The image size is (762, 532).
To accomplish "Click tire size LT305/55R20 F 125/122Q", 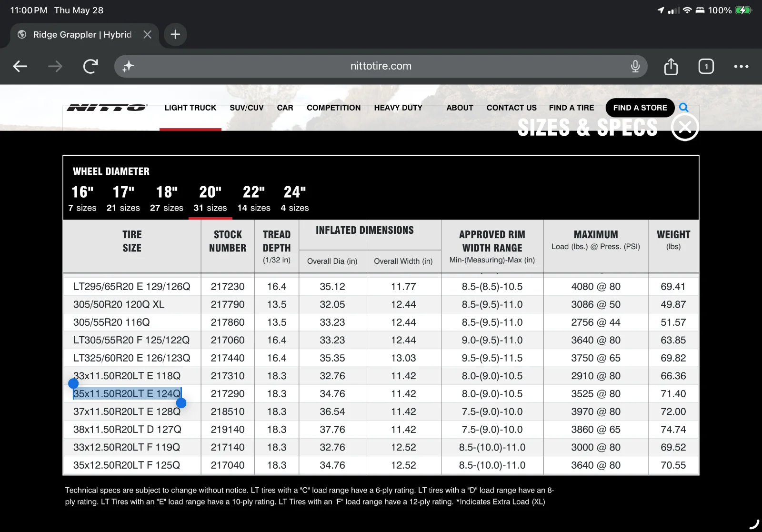I will coord(131,340).
